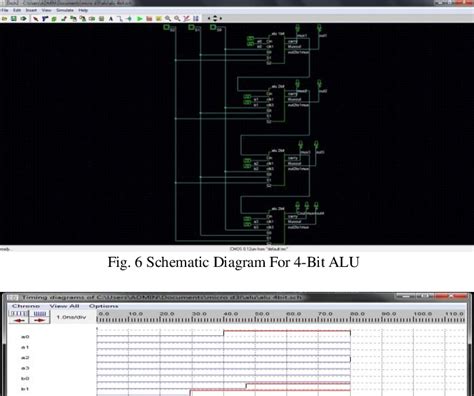Click the green Save toolbar icon
474x396 pixels.
pyautogui.click(x=14, y=19)
